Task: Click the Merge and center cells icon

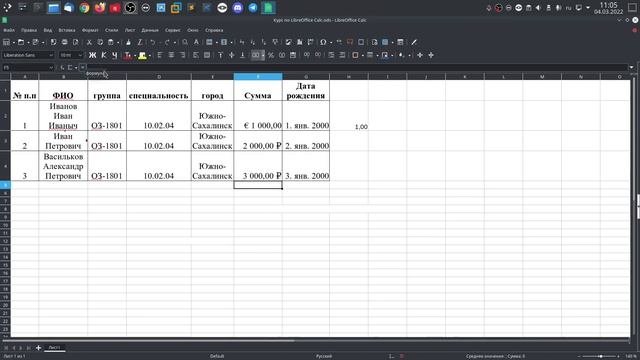Action: [x=207, y=55]
